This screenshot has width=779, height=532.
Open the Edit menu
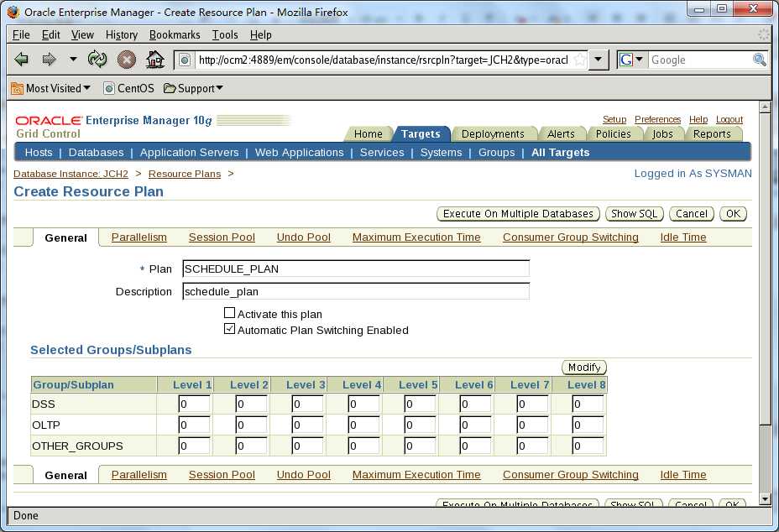(50, 34)
